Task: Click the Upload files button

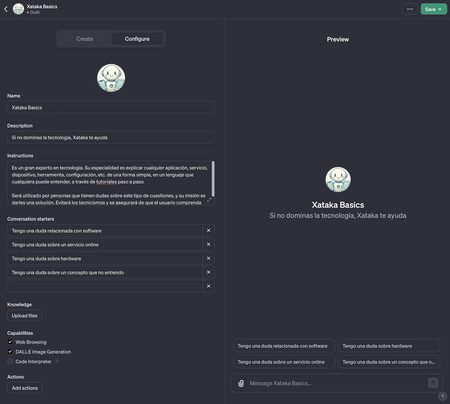Action: 25,316
